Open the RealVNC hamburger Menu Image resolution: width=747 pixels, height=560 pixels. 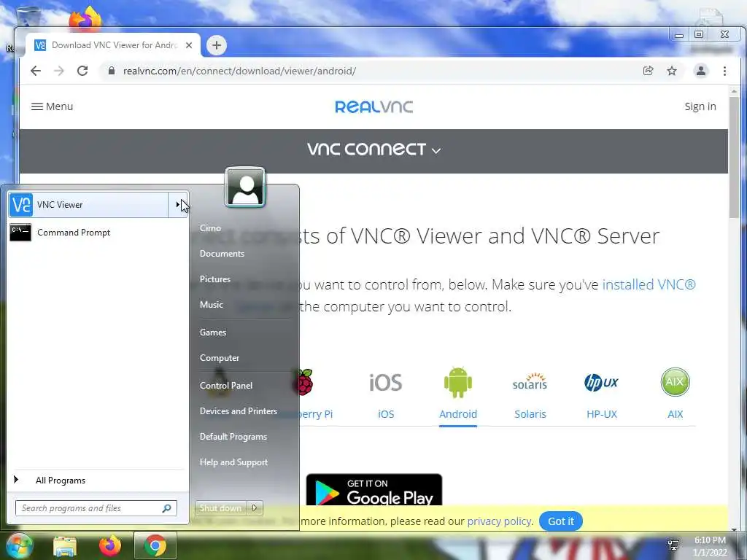point(52,106)
